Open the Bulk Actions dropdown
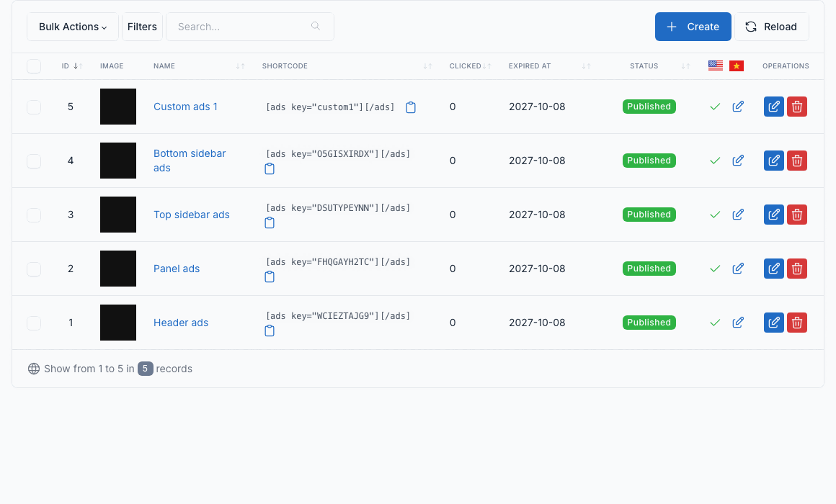Viewport: 836px width, 504px height. coord(73,27)
